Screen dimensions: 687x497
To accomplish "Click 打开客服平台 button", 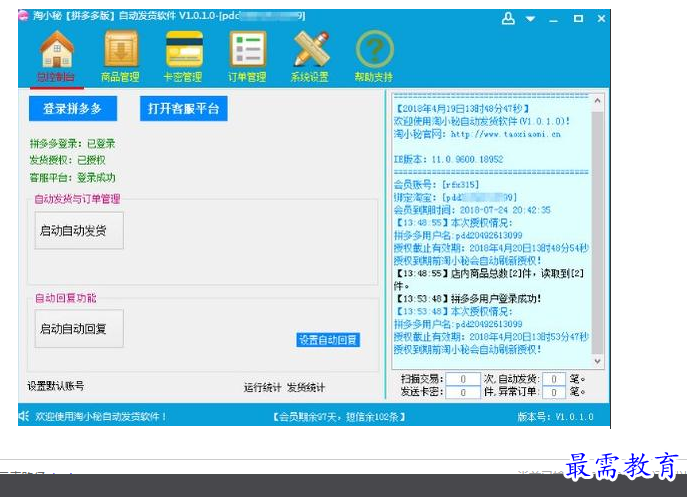I will pos(183,108).
